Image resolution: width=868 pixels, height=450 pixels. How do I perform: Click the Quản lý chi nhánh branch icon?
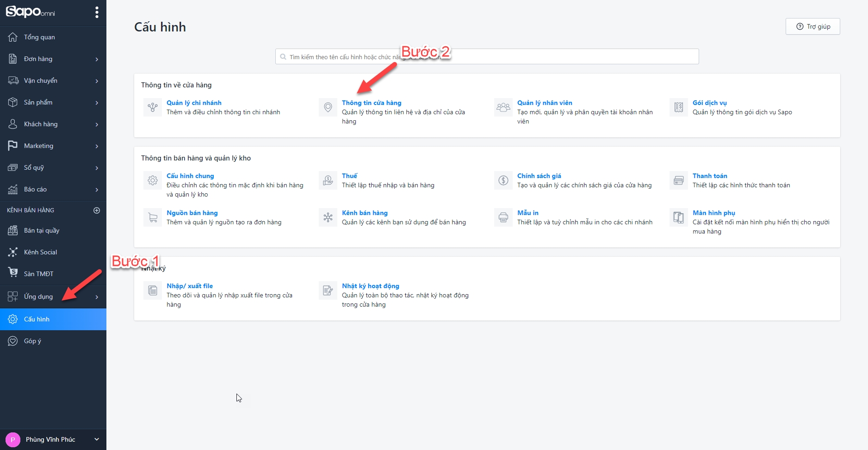point(153,107)
